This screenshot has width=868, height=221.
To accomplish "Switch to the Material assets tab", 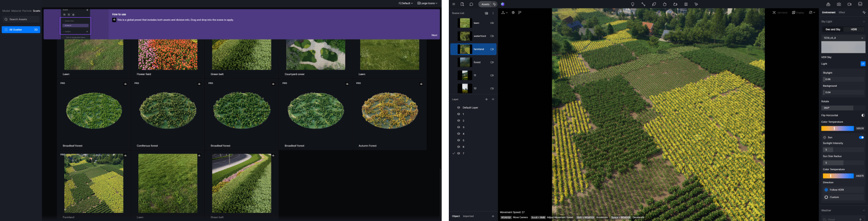I will point(16,11).
